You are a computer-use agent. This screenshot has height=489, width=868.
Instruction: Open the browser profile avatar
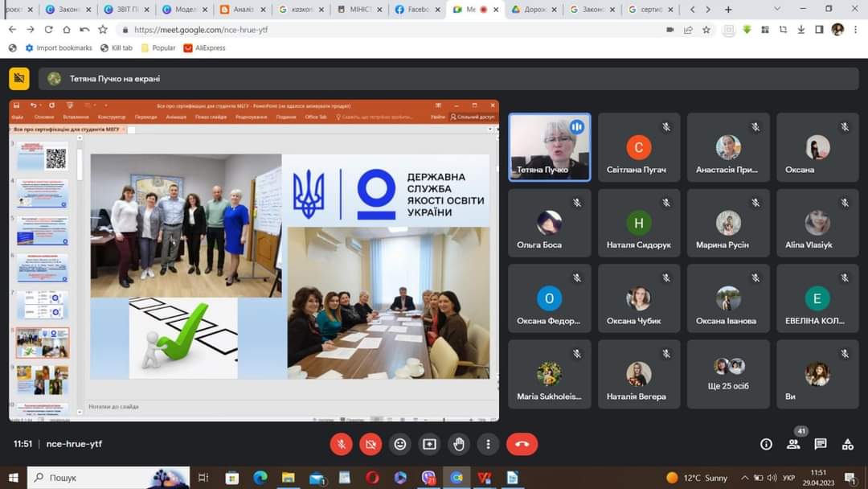(x=837, y=30)
